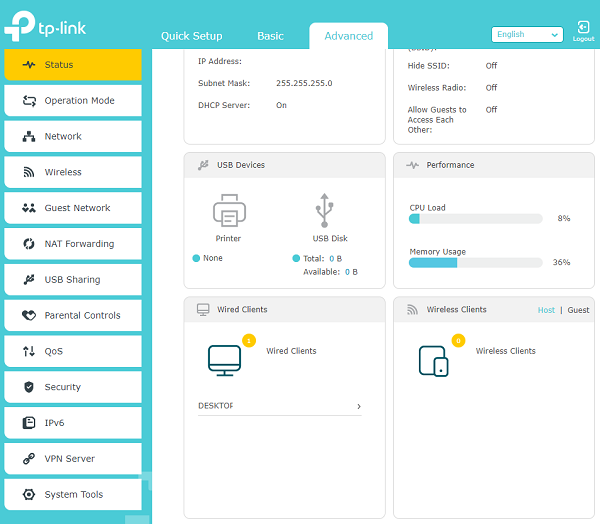Click the CPU Load progress bar

(x=475, y=218)
